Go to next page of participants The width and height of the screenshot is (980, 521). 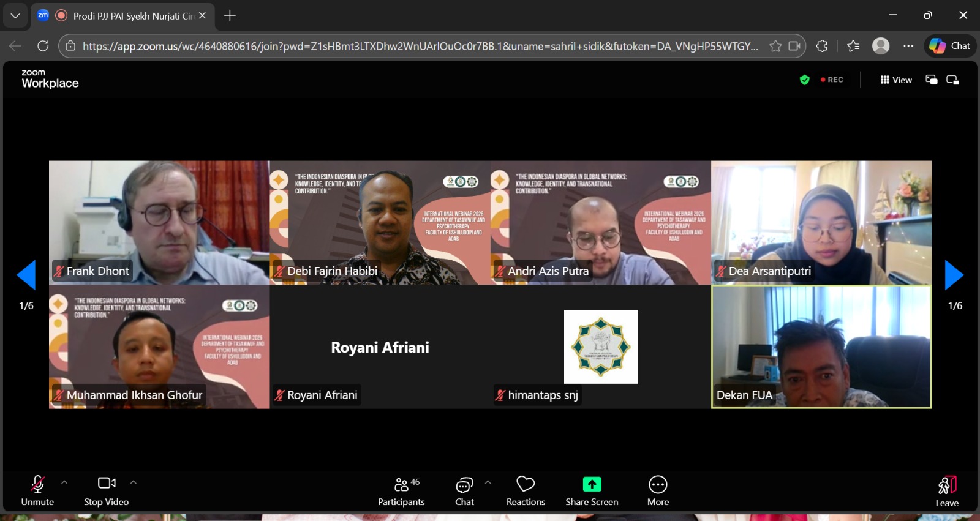pyautogui.click(x=954, y=275)
